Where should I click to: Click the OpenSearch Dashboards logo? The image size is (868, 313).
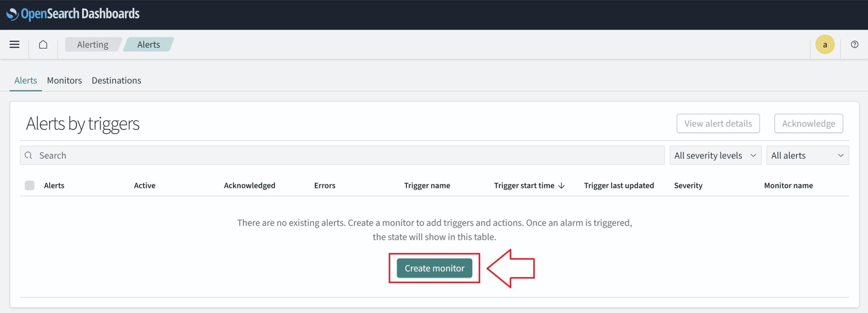[x=73, y=14]
